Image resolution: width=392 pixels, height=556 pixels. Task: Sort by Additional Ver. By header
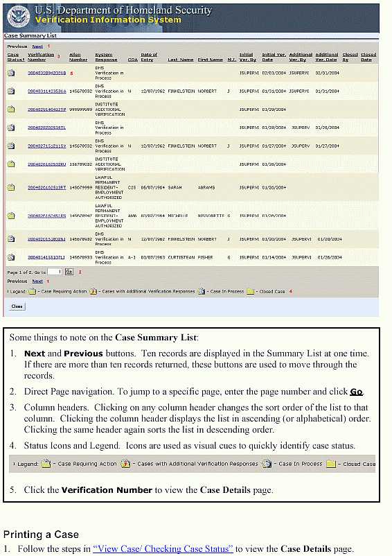[301, 57]
